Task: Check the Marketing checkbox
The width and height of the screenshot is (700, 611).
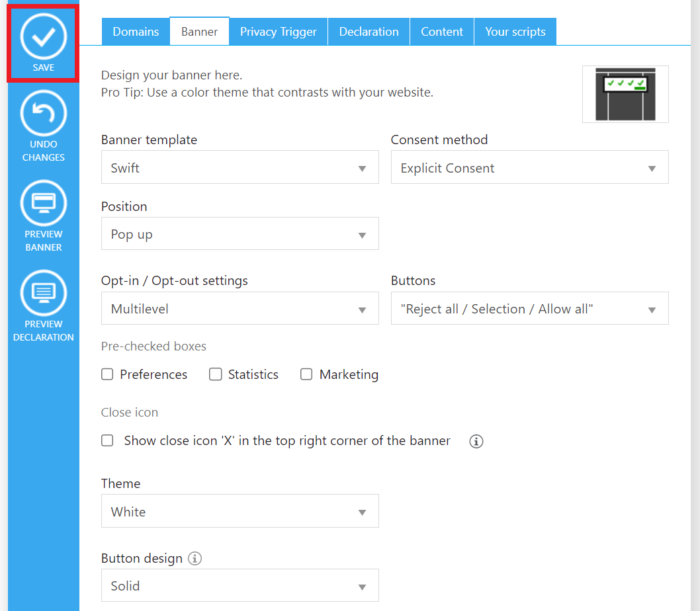Action: pos(306,375)
